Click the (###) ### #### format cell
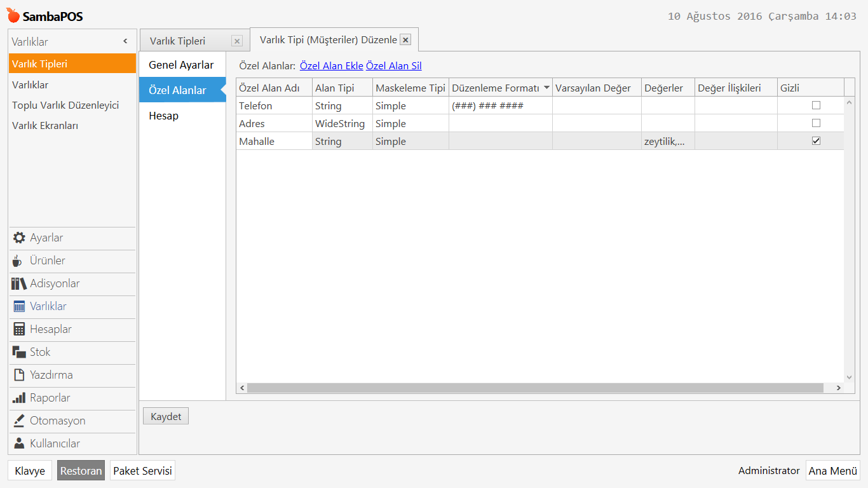The image size is (868, 488). pyautogui.click(x=501, y=105)
